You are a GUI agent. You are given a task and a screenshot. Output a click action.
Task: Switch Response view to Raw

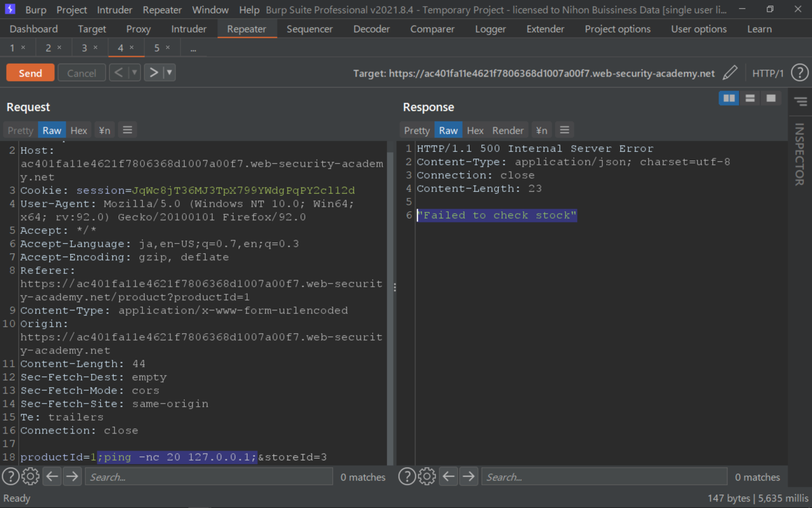pos(448,130)
